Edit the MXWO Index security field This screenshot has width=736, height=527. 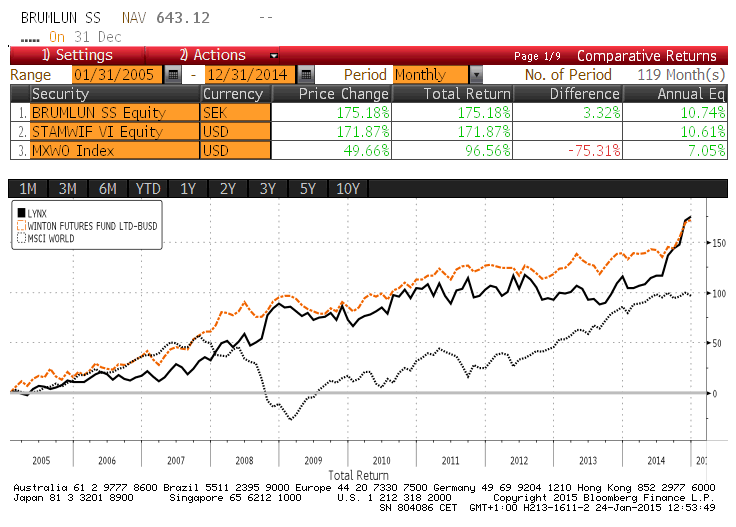(x=115, y=151)
